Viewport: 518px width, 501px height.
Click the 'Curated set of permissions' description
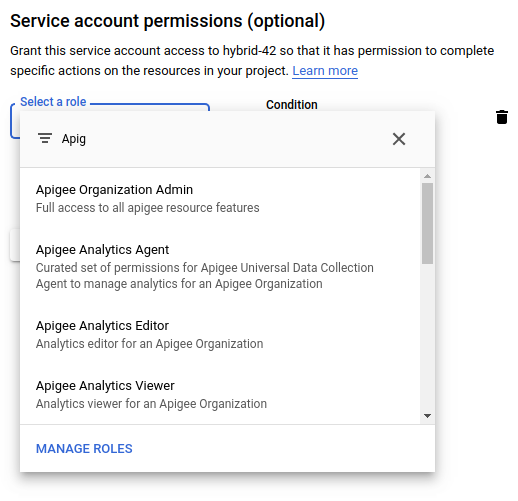coord(205,276)
